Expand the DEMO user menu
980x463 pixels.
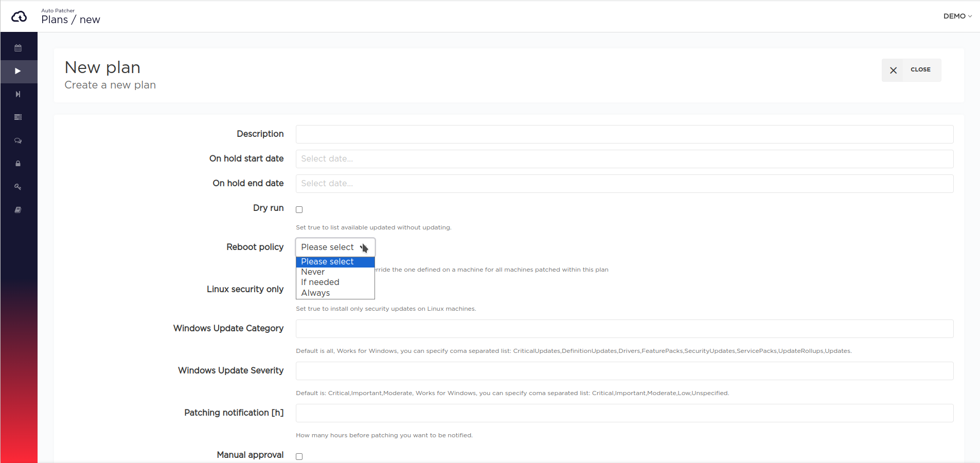[957, 16]
